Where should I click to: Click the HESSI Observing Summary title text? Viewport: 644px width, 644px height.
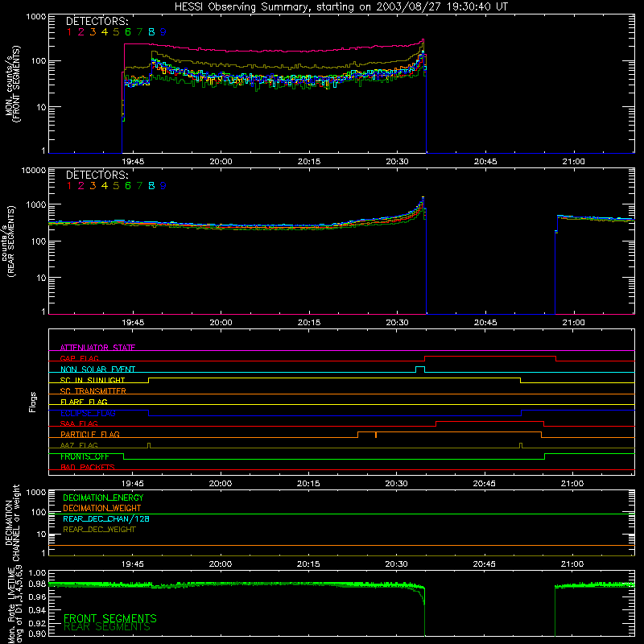coord(341,7)
